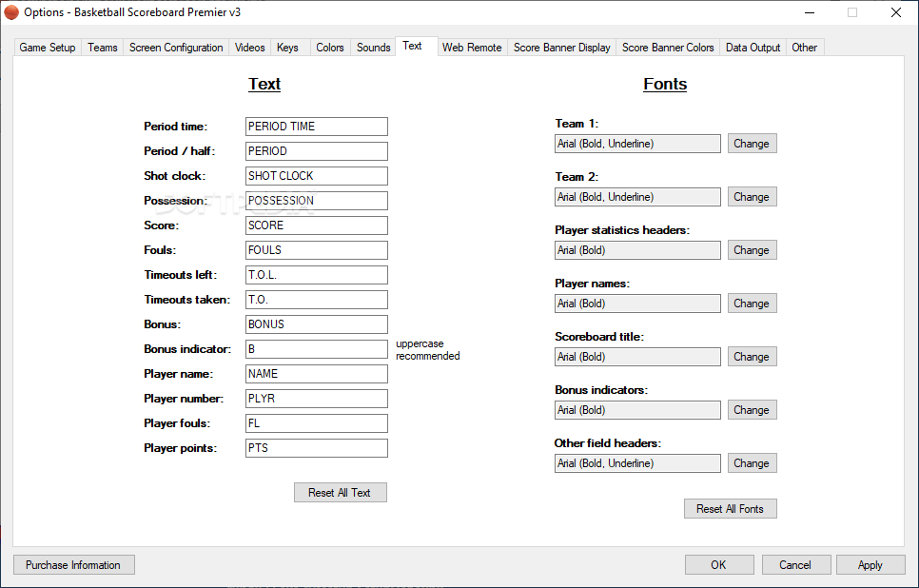Click the Scoreboard title font box
Viewport: 919px width, 588px height.
(x=637, y=357)
